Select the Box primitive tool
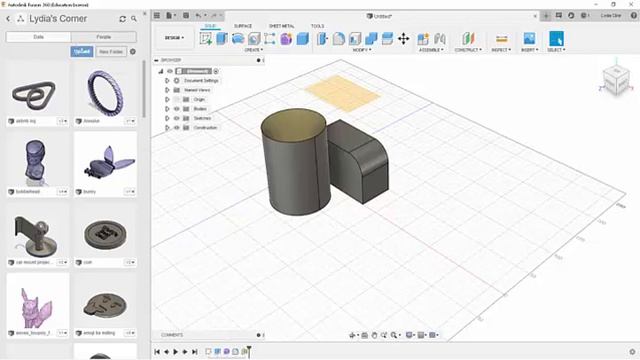This screenshot has height=360, width=640. 302,39
